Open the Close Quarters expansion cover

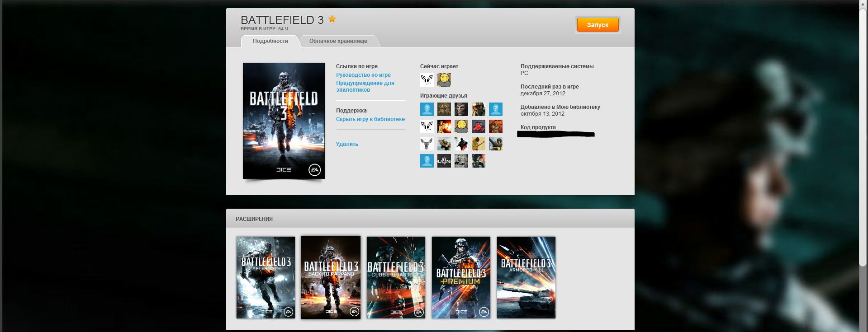[396, 277]
